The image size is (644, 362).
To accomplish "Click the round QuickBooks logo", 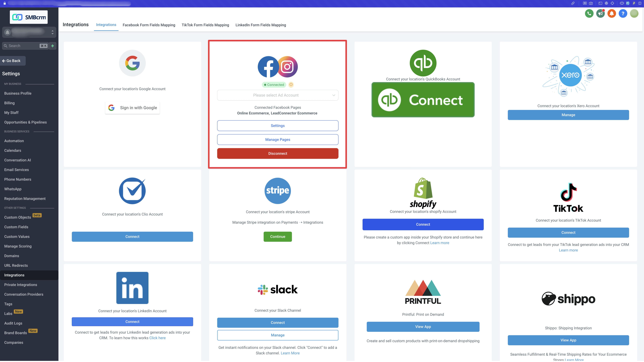I will [423, 63].
